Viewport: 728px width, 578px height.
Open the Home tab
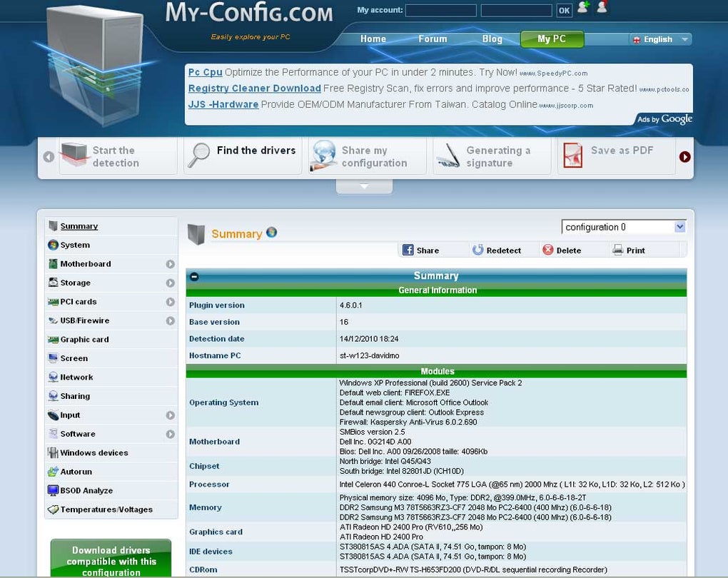[x=373, y=39]
